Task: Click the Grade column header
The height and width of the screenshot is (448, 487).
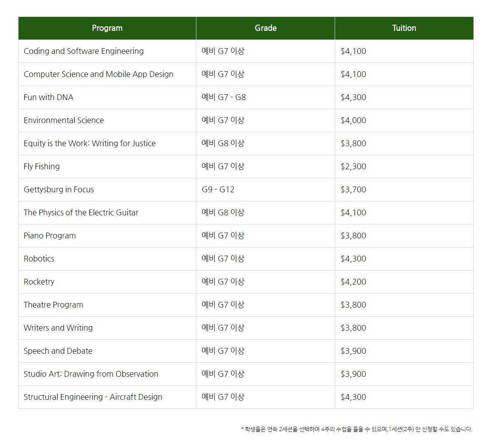Action: pyautogui.click(x=266, y=28)
